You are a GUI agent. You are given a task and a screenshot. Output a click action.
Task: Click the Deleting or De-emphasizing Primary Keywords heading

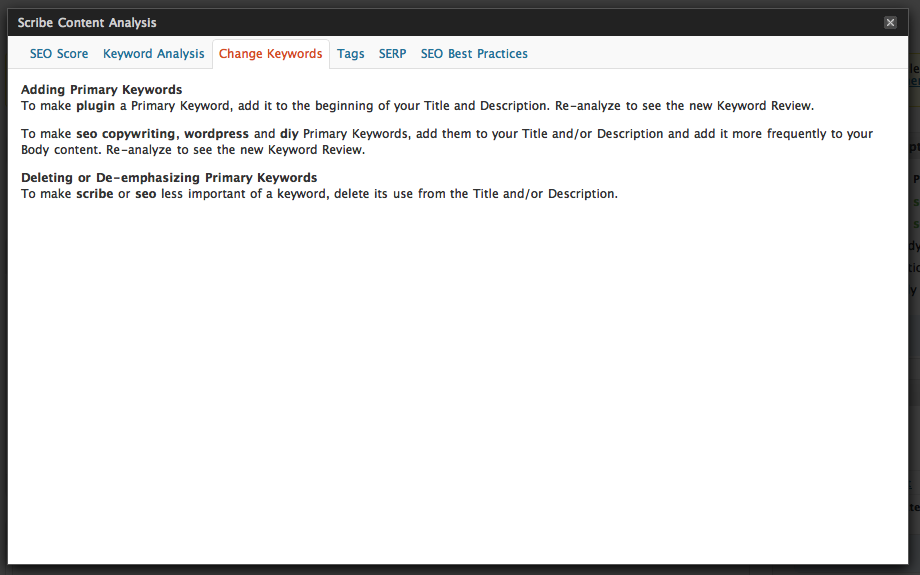169,178
